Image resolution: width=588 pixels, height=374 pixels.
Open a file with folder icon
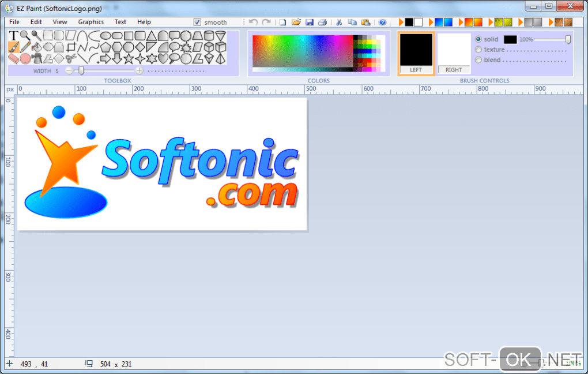click(x=296, y=22)
